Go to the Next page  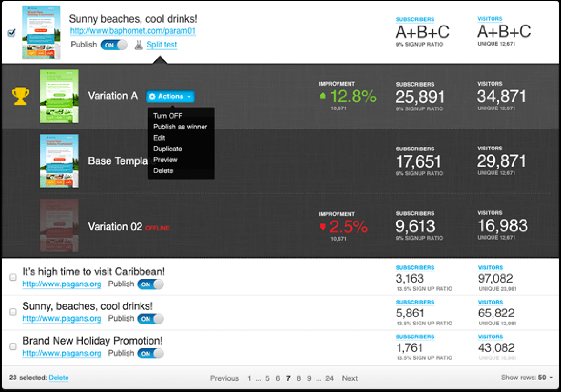point(349,379)
